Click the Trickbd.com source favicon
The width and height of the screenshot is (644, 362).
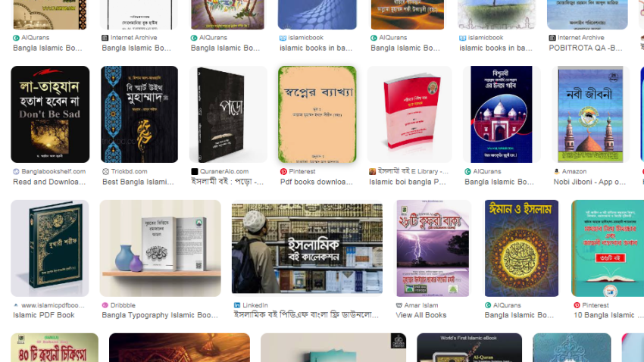coord(105,172)
